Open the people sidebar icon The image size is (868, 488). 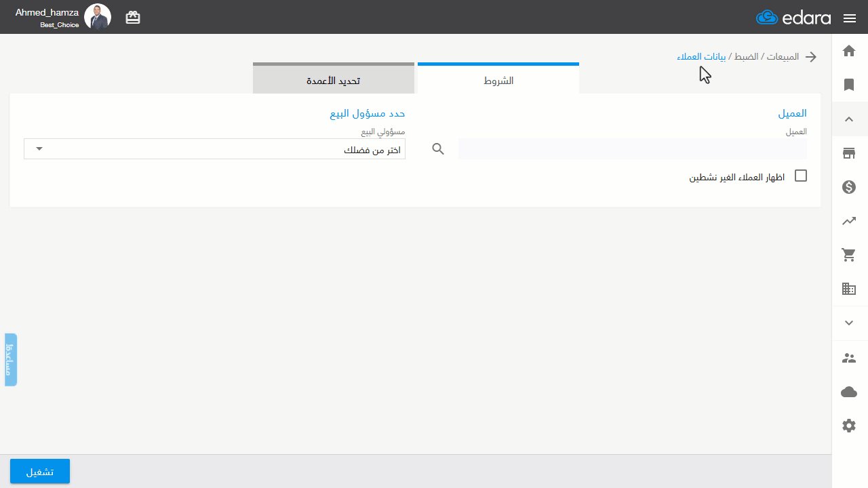(x=849, y=358)
